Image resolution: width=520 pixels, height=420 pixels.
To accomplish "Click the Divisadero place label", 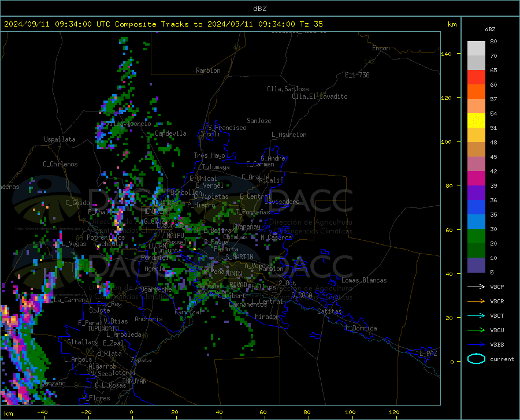I will 282,202.
